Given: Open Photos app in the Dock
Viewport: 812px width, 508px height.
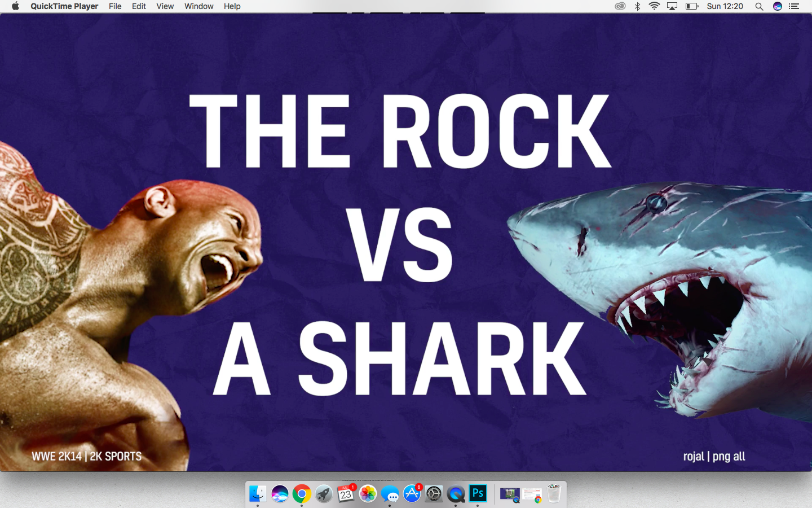Looking at the screenshot, I should point(368,494).
